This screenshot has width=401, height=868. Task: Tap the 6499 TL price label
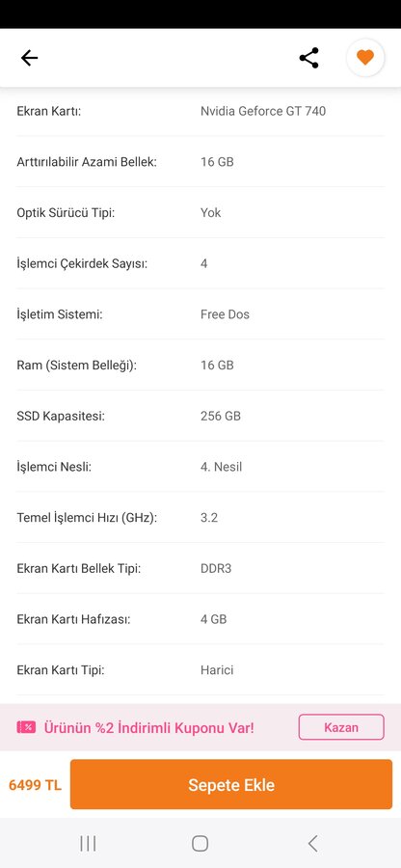[x=36, y=784]
